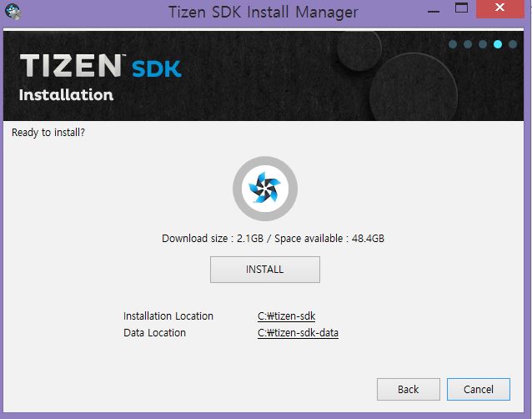Click the 'Data Location' label
This screenshot has width=532, height=419.
(155, 333)
